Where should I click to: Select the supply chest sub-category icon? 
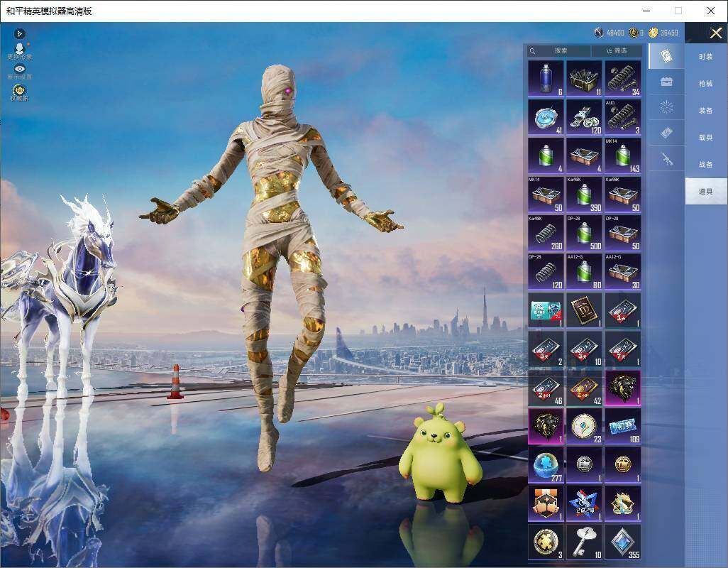coord(666,82)
